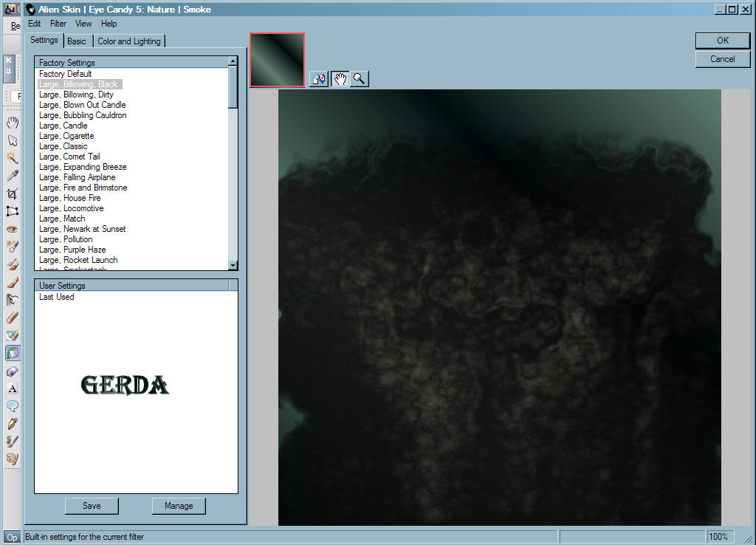Select the Art Media palette brush tool
Viewport: 756px width, 545px height.
(x=13, y=459)
